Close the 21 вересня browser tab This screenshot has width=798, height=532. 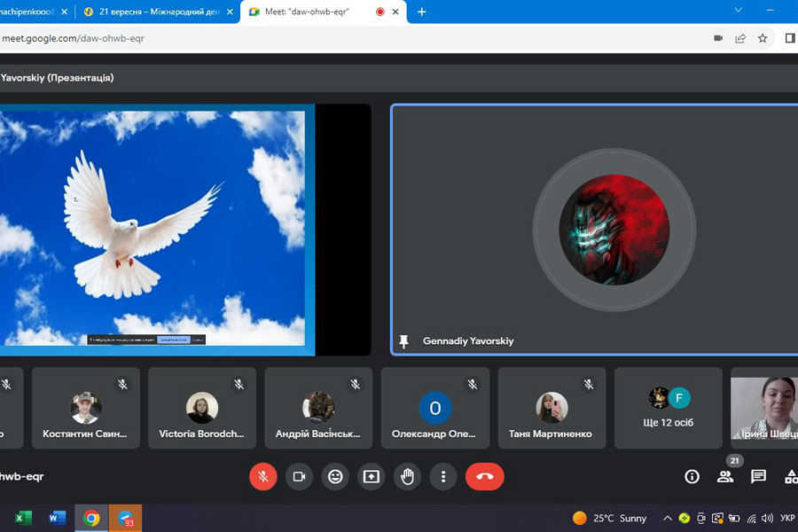(230, 12)
